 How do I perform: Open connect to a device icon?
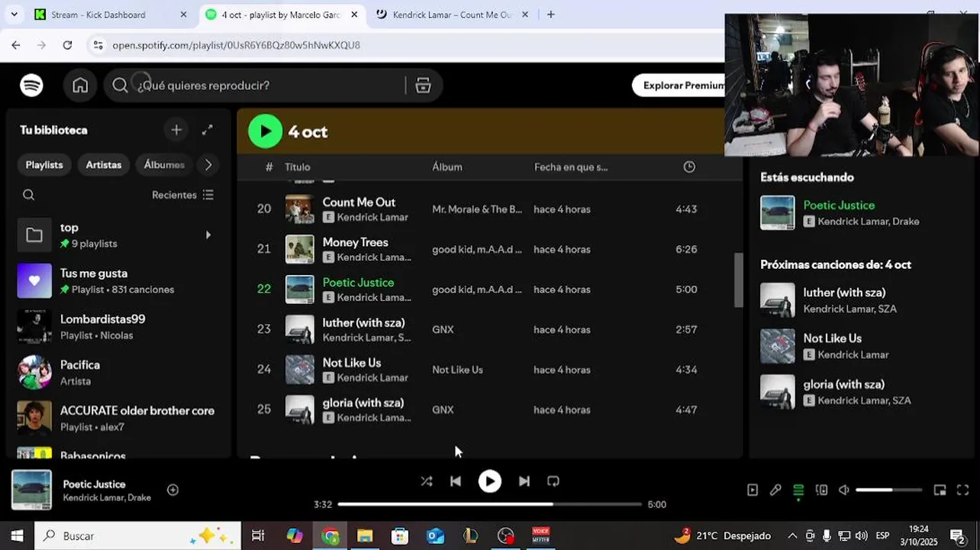pos(821,490)
